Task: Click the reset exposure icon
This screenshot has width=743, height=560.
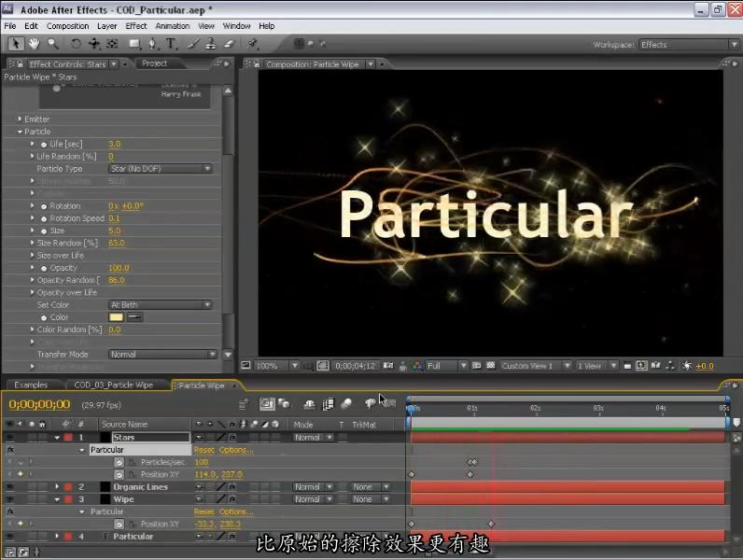Action: tap(687, 366)
